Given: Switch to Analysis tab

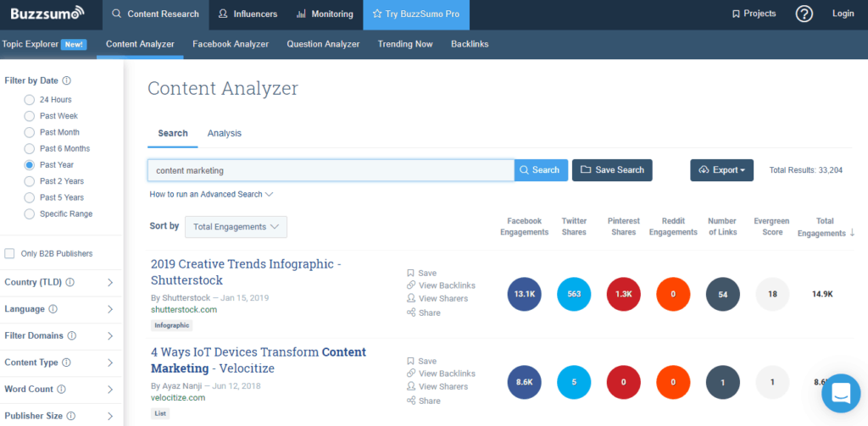Looking at the screenshot, I should click(224, 133).
